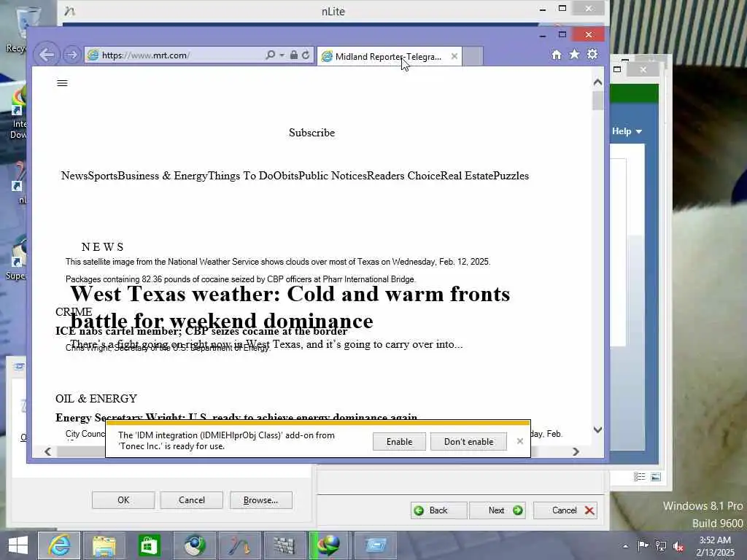This screenshot has height=560, width=747.
Task: Click the horizontal scroll left arrow
Action: coord(47,451)
